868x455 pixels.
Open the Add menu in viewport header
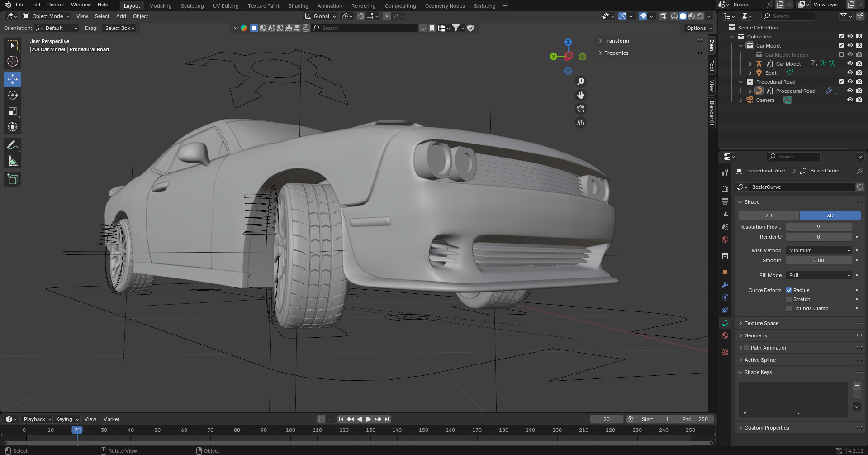click(x=121, y=16)
